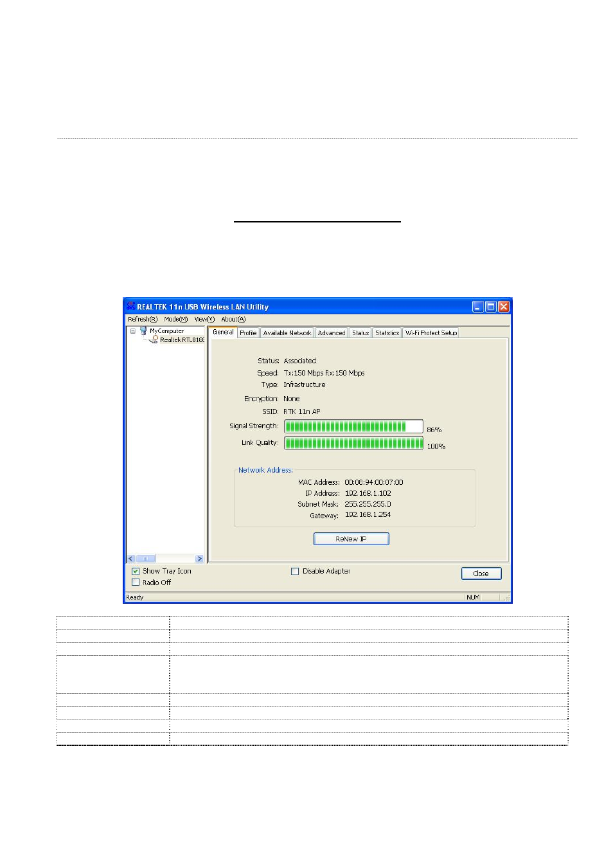The image size is (613, 868).
Task: Click the 86% signal strength value
Action: coord(434,429)
